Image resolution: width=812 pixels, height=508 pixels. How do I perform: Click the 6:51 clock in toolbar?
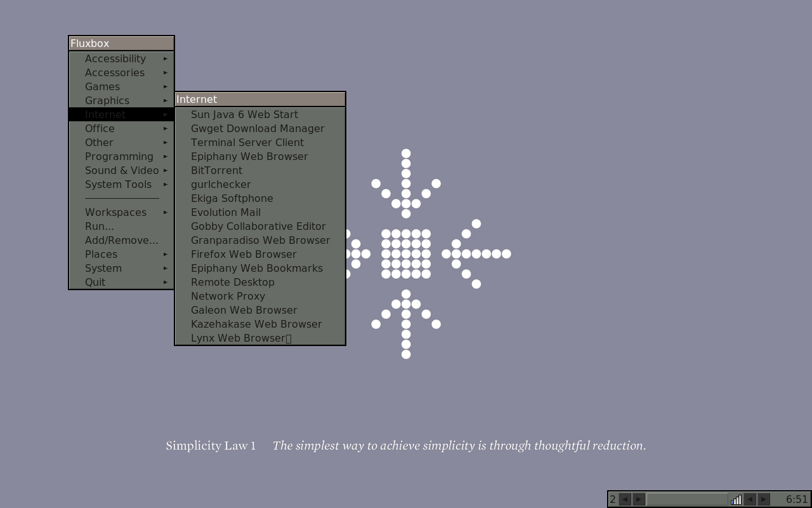(797, 500)
